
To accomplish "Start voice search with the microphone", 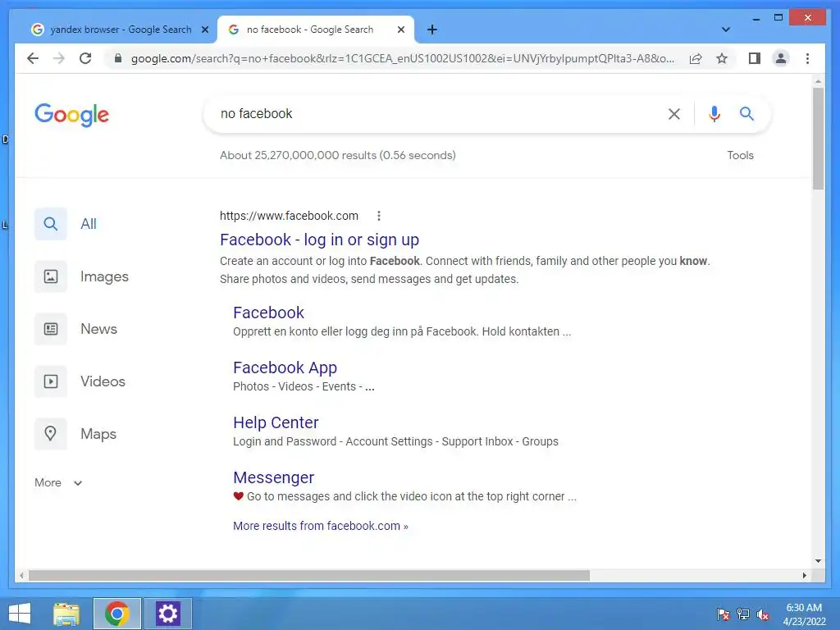I will (714, 113).
